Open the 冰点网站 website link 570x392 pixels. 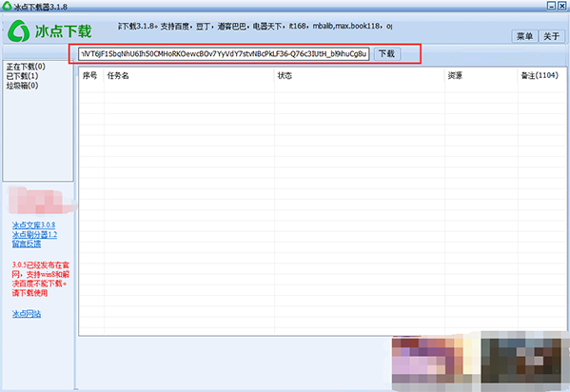coord(27,314)
